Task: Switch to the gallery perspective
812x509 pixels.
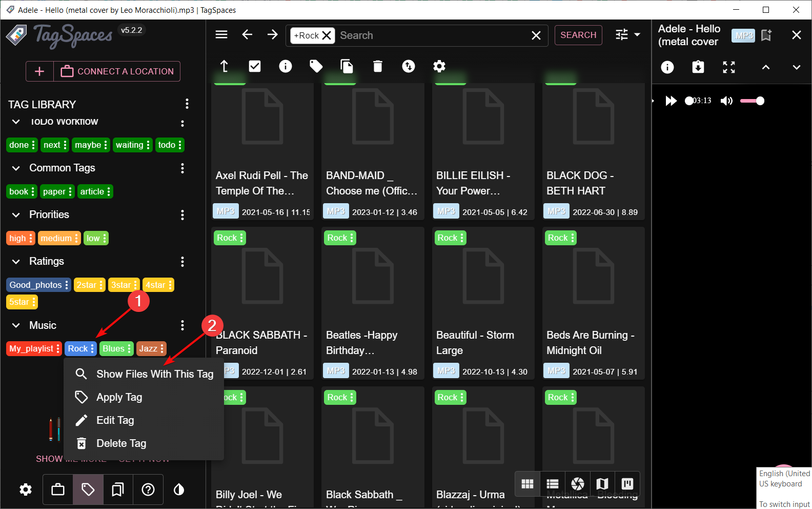Action: (578, 484)
